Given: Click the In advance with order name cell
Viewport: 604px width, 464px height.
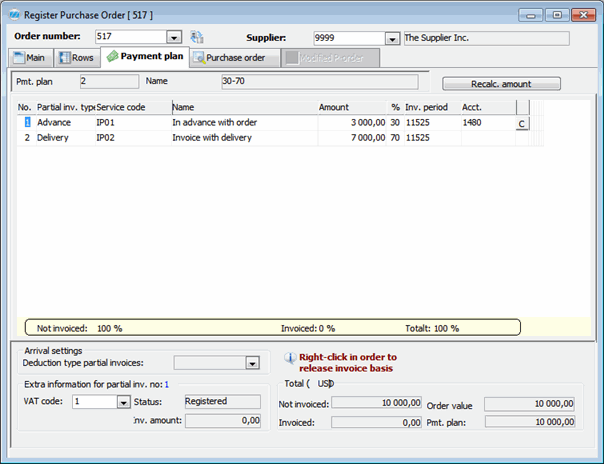Looking at the screenshot, I should click(x=215, y=122).
